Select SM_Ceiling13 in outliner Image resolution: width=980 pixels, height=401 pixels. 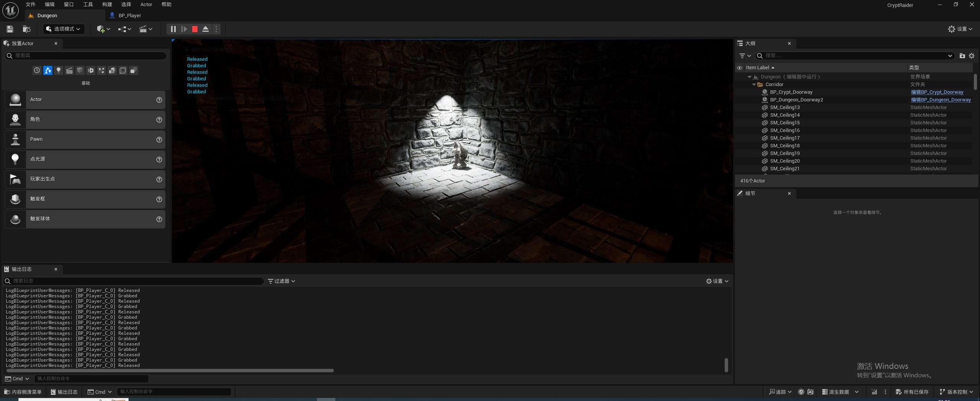coord(784,108)
